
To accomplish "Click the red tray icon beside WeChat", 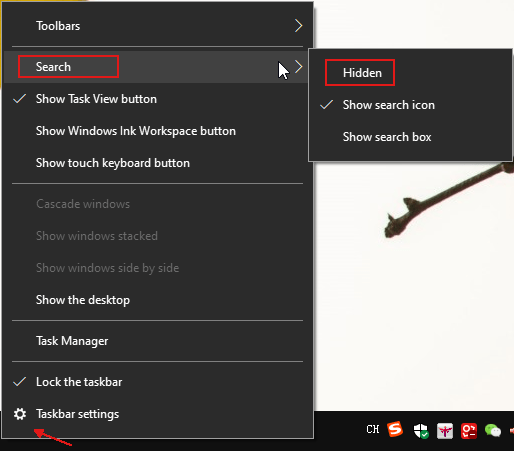I will (469, 431).
